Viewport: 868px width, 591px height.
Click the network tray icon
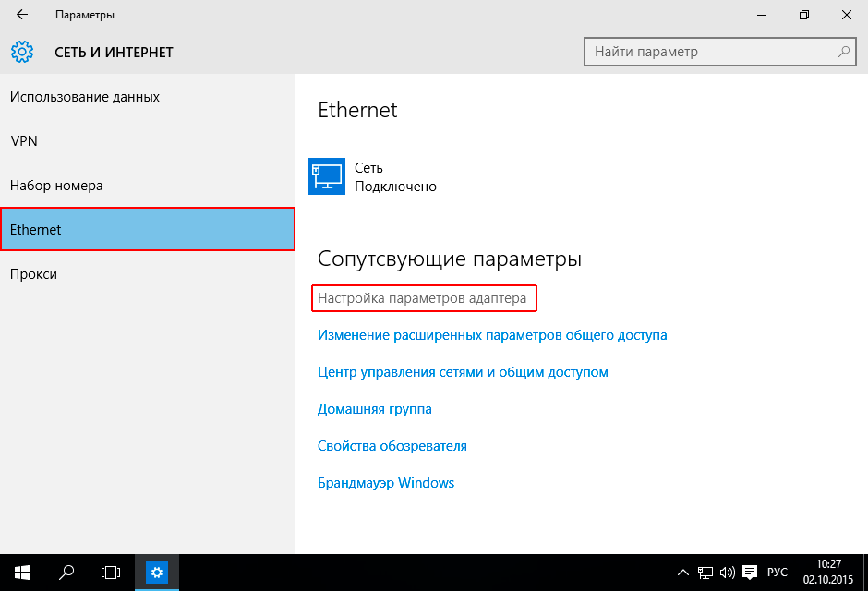[x=705, y=573]
